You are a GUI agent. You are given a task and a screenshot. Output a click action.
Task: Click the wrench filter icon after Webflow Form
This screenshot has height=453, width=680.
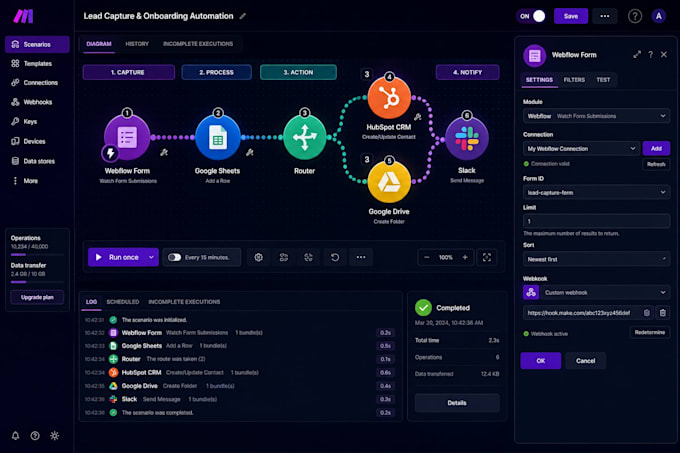click(164, 153)
